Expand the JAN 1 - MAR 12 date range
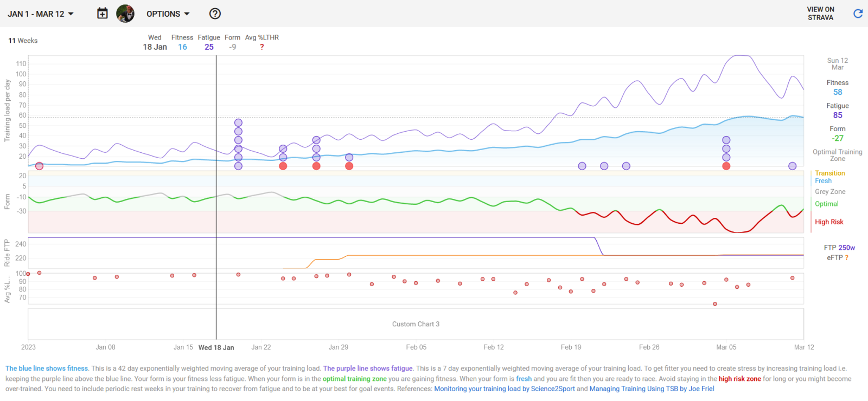868x401 pixels. click(41, 14)
